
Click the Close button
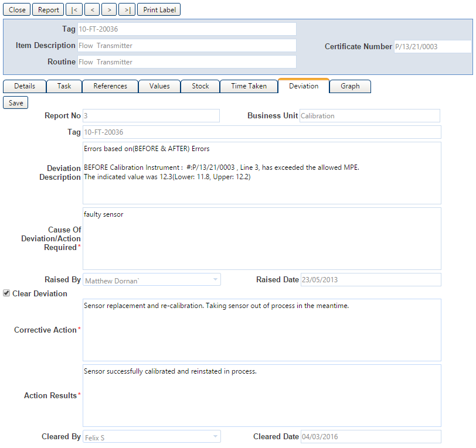point(17,10)
